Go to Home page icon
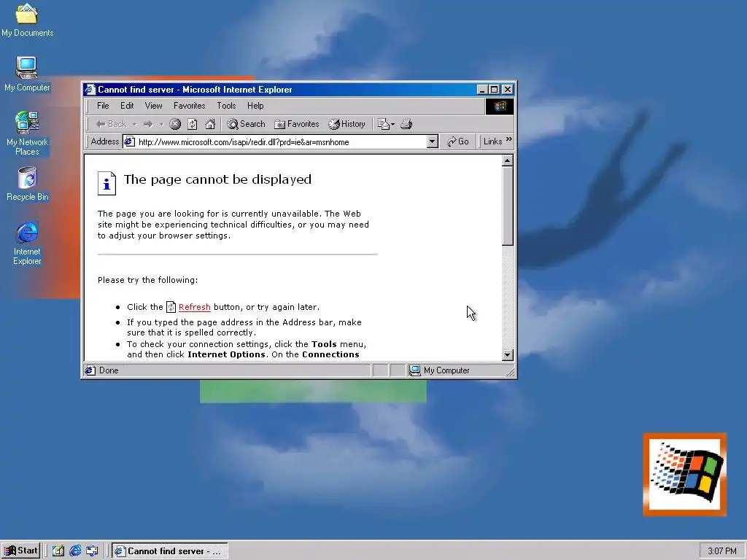 click(210, 124)
